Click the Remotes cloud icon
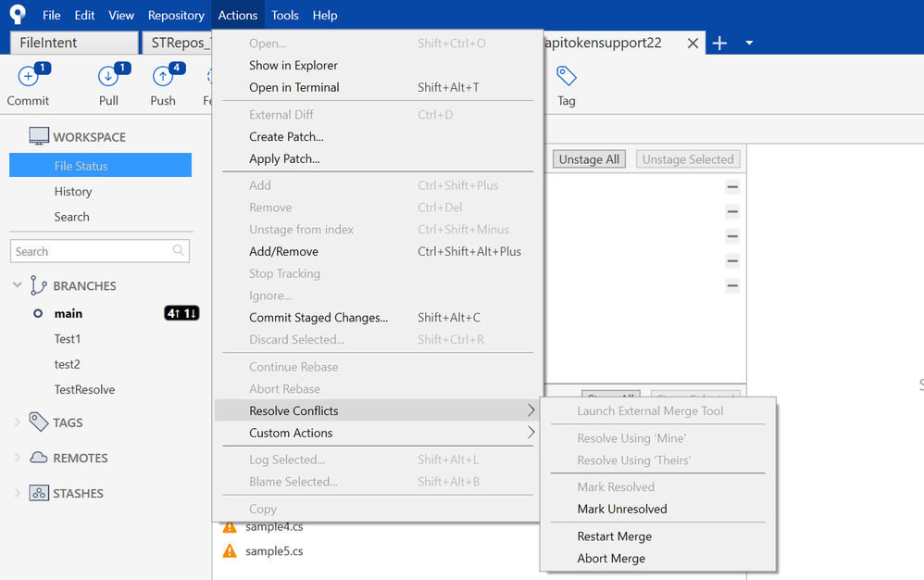 point(39,458)
